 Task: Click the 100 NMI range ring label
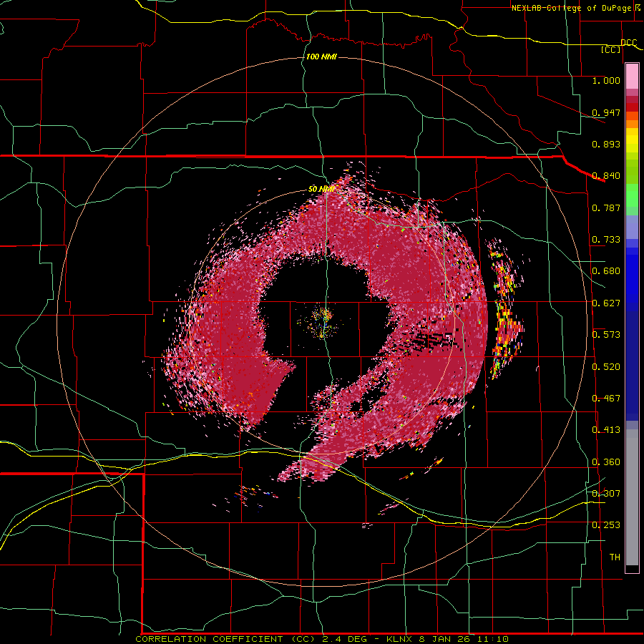[x=321, y=57]
